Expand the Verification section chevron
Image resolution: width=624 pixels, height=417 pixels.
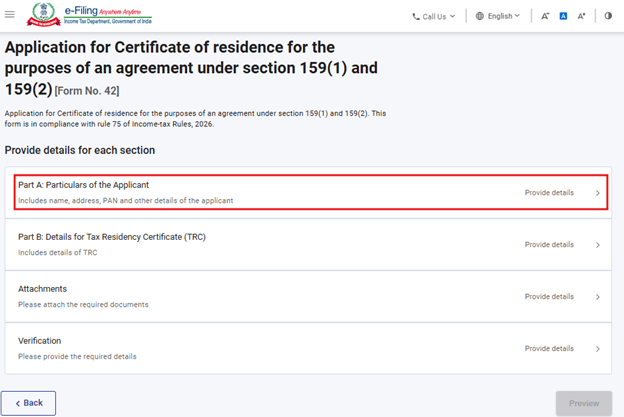click(x=597, y=349)
